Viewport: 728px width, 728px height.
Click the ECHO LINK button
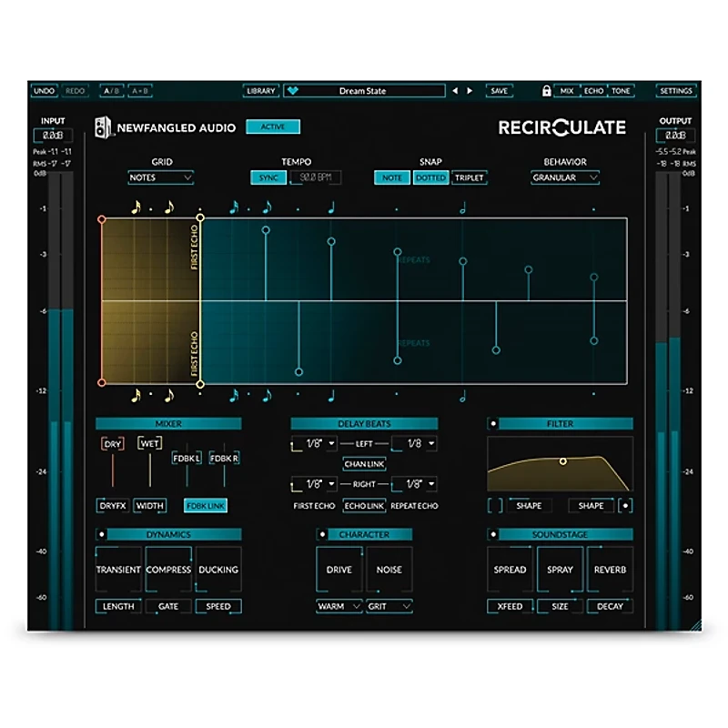[x=365, y=506]
